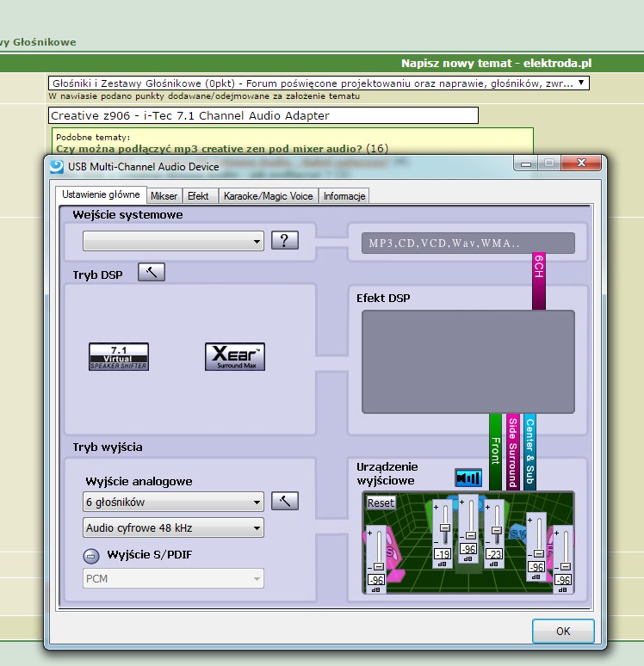Viewport: 644px width, 666px height.
Task: Click Reset in the output device panel
Action: pos(381,503)
